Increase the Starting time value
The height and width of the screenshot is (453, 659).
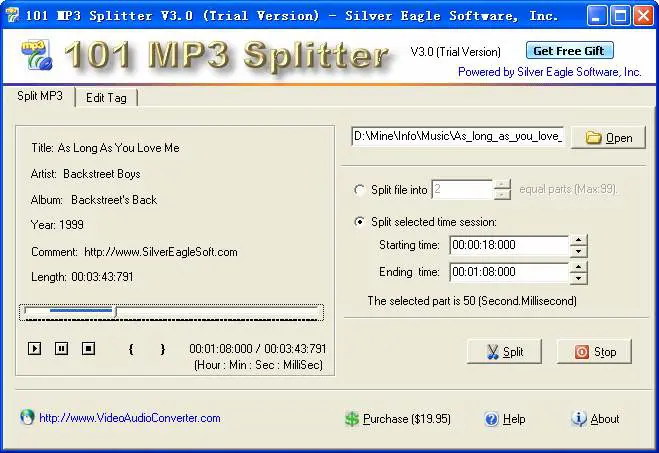(578, 240)
